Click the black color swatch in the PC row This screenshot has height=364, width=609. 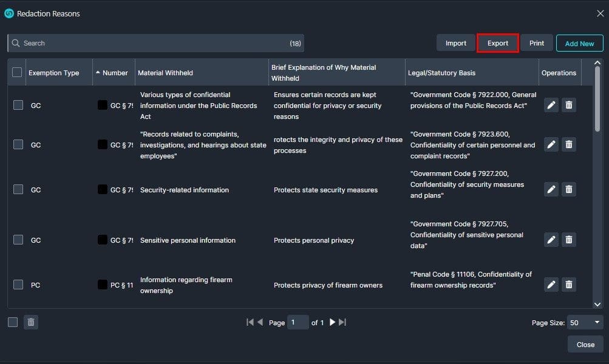coord(103,285)
